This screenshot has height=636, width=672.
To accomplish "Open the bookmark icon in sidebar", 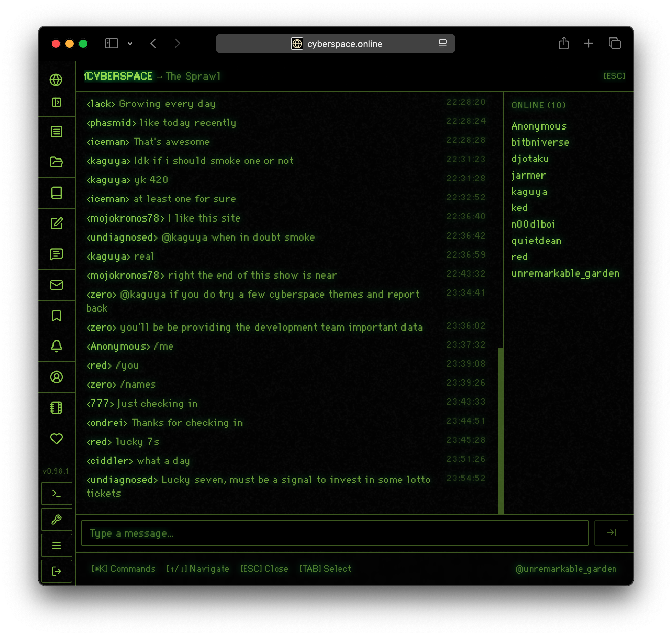I will tap(56, 316).
